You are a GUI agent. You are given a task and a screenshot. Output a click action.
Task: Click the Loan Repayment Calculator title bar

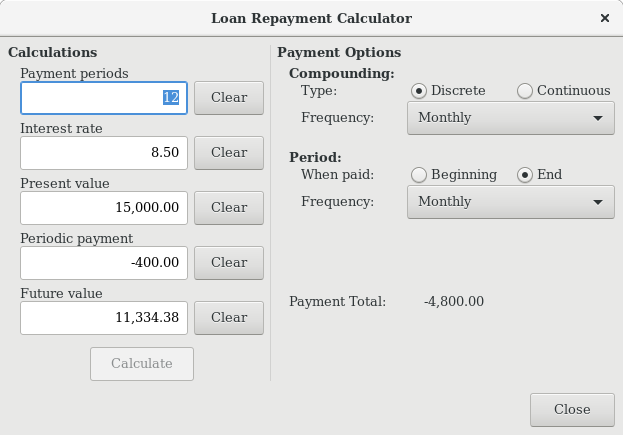click(x=311, y=18)
